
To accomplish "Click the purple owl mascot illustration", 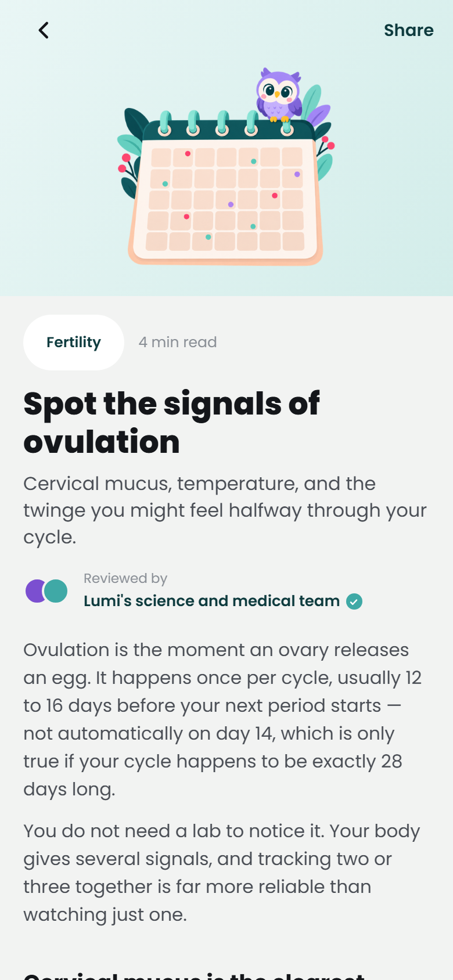I will 279,95.
